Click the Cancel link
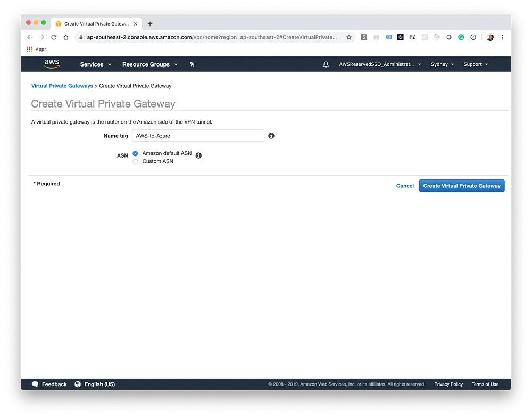532x418 pixels. (405, 186)
